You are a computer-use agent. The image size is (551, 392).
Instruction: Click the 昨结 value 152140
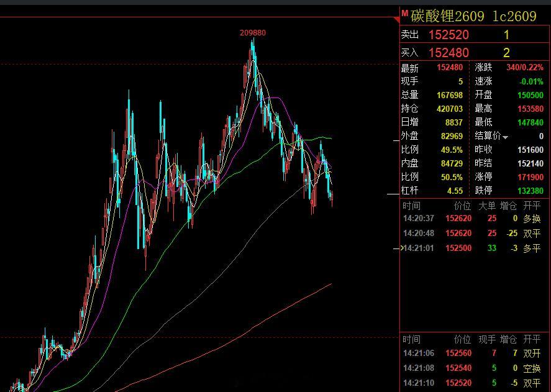pyautogui.click(x=531, y=163)
